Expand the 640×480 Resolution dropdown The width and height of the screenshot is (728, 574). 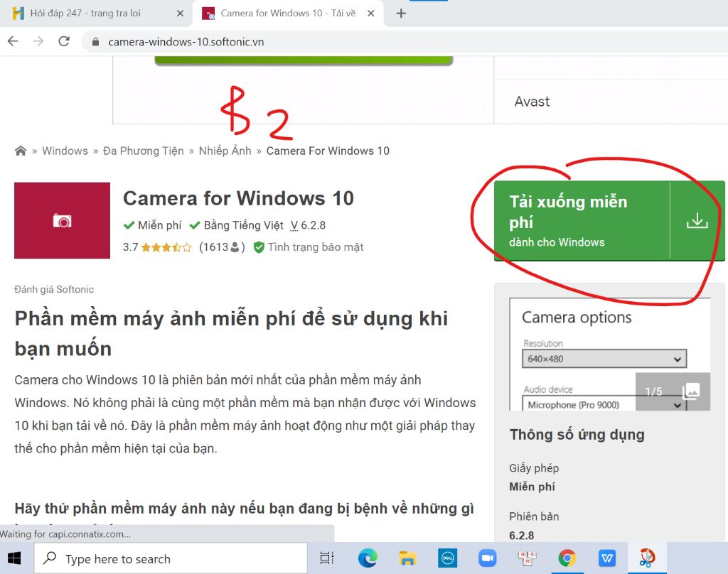(x=604, y=359)
